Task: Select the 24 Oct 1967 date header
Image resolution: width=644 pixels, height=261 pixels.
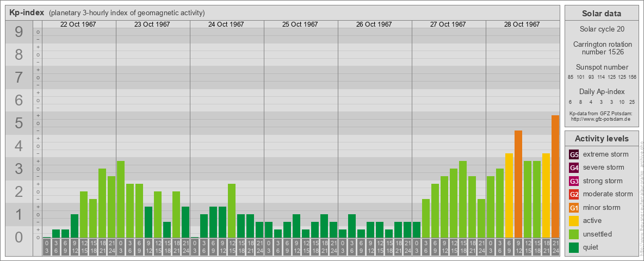Action: point(226,24)
